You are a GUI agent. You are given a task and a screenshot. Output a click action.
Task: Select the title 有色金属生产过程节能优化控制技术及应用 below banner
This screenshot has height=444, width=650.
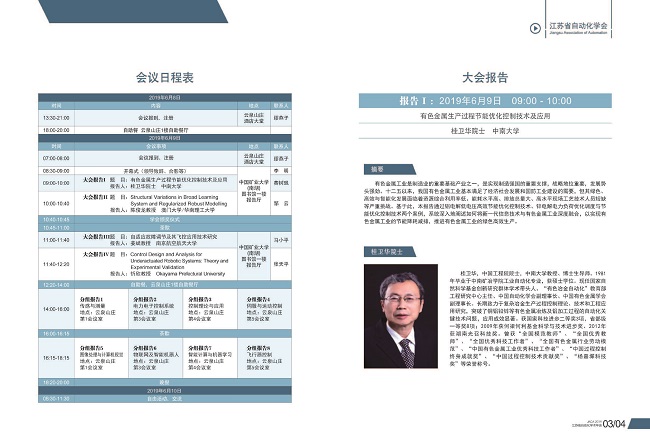[x=485, y=116]
